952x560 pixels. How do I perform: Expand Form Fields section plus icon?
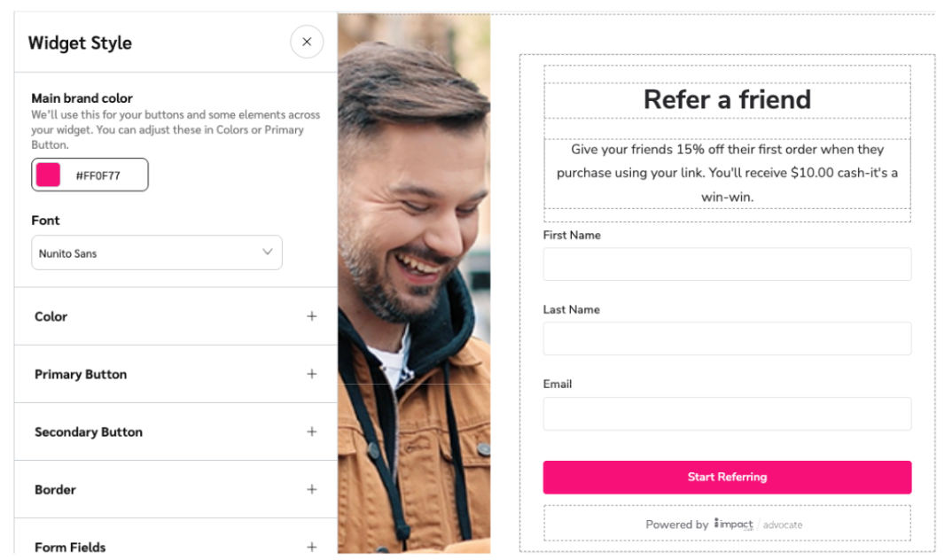pos(311,547)
